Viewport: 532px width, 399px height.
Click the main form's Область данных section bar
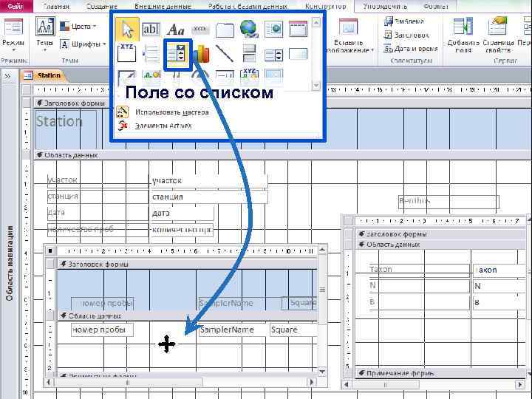coord(282,155)
